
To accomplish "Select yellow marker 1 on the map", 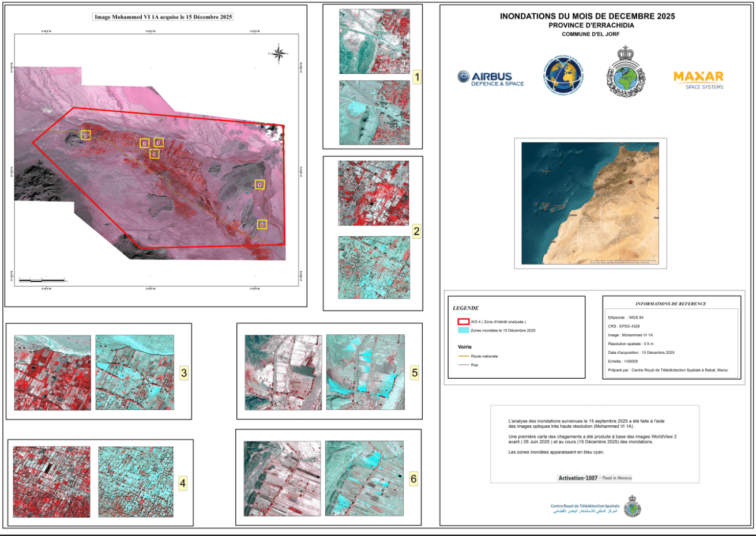I will click(x=85, y=135).
